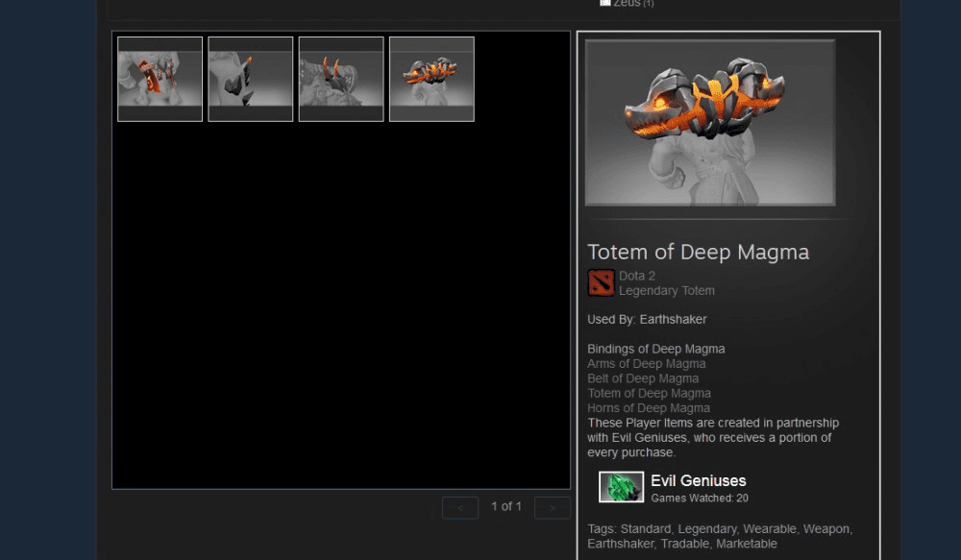961x560 pixels.
Task: Click the Dota 2 game name text
Action: 637,276
